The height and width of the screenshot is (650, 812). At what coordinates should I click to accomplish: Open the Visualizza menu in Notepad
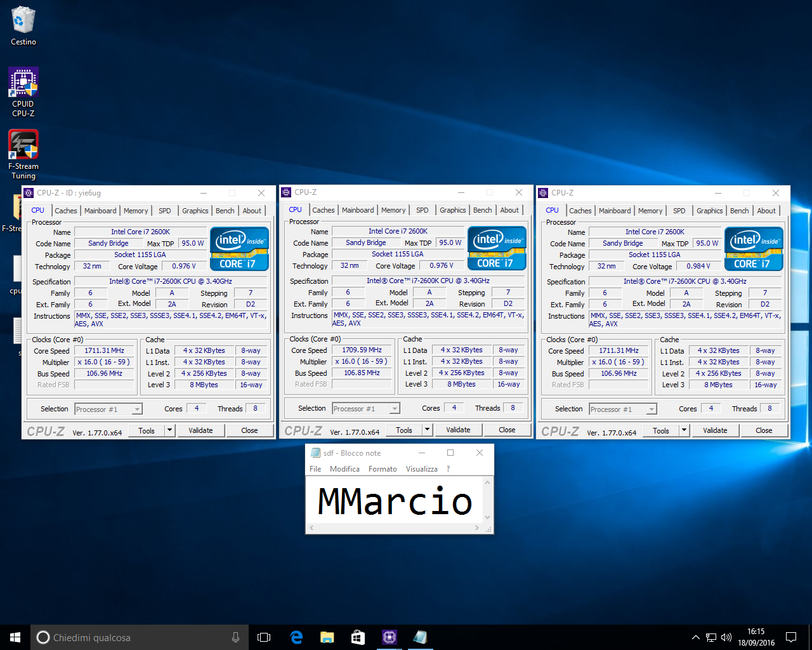[422, 469]
